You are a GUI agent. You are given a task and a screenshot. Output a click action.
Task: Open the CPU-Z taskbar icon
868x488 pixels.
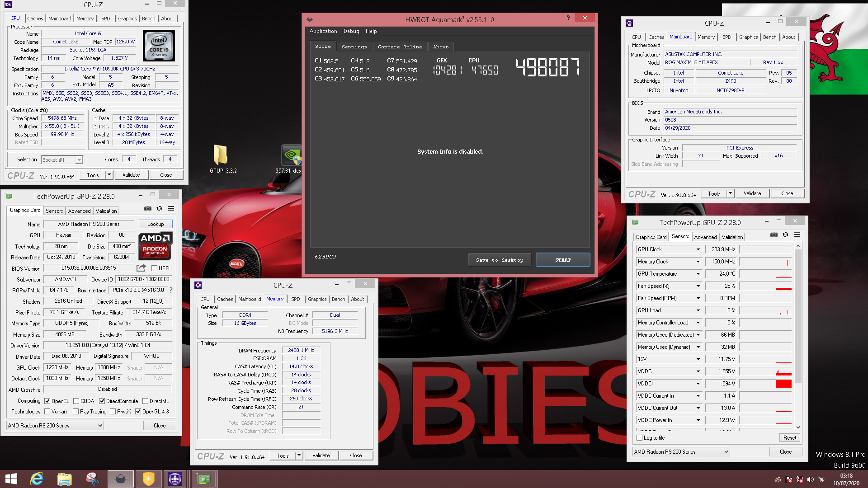tap(175, 479)
